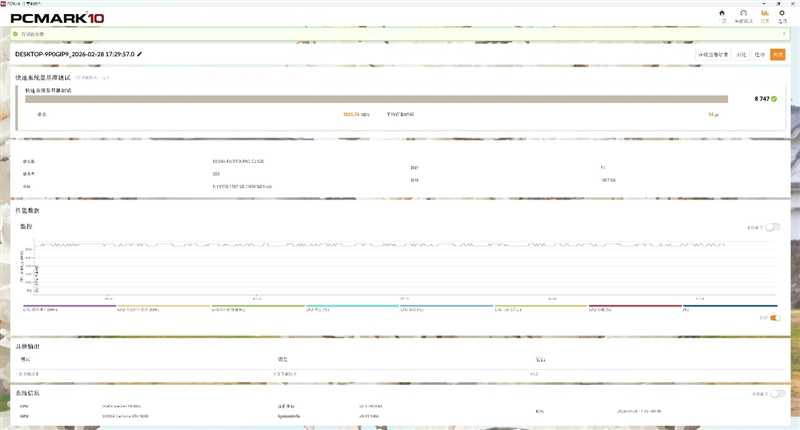
Task: Select the red chart legend series
Action: pos(635,308)
